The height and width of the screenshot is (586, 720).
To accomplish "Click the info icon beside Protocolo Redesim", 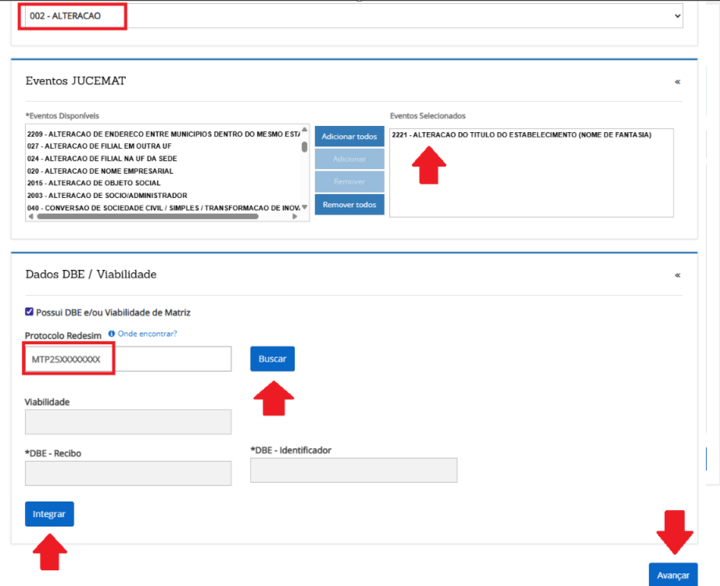I will click(111, 334).
